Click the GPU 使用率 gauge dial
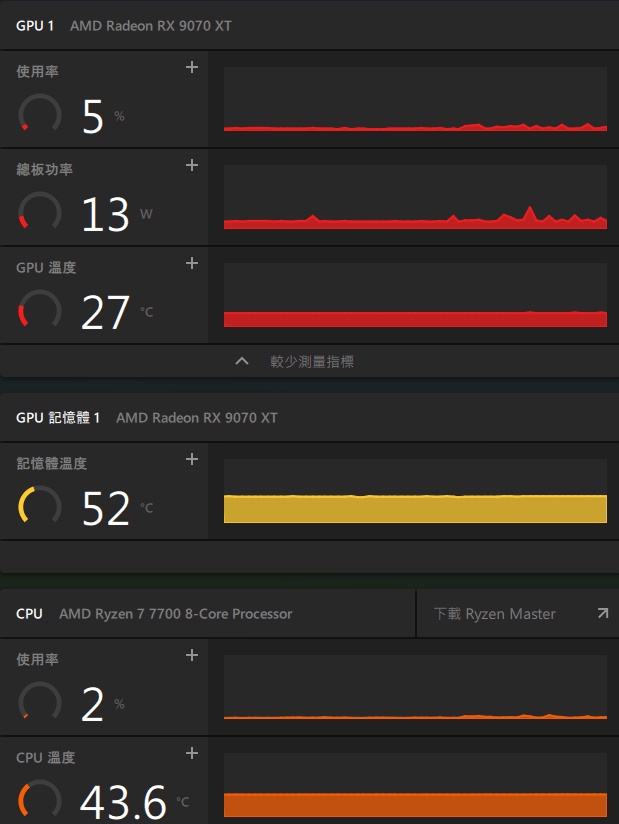Screen dimensions: 619x824 tap(40, 115)
